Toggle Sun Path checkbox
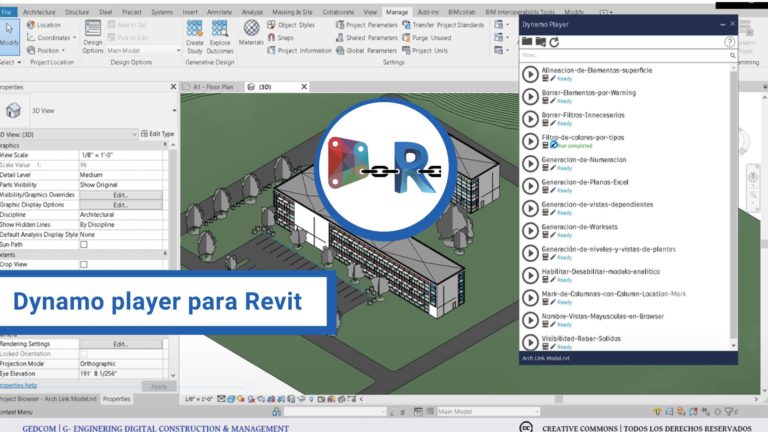Screen dimensions: 768x432 (x=84, y=244)
